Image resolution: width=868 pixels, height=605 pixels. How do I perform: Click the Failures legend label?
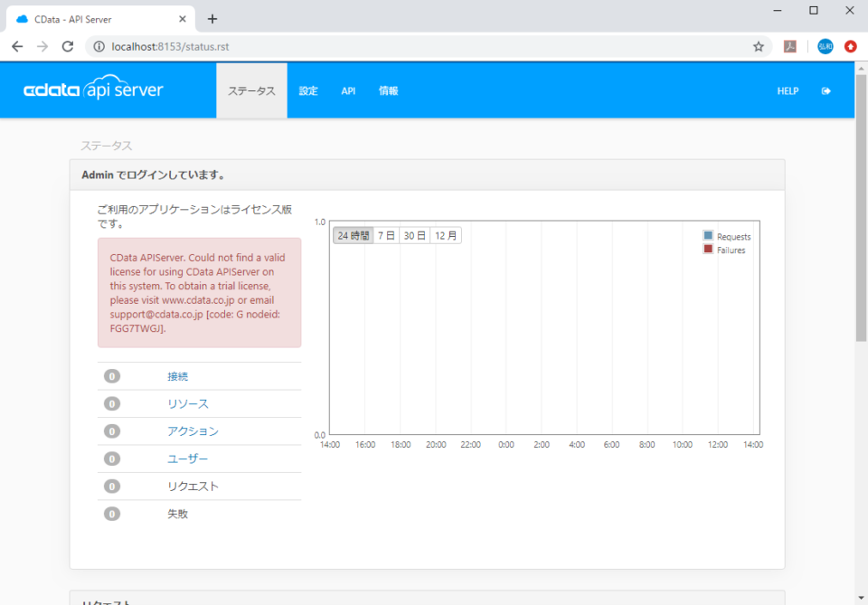point(731,251)
